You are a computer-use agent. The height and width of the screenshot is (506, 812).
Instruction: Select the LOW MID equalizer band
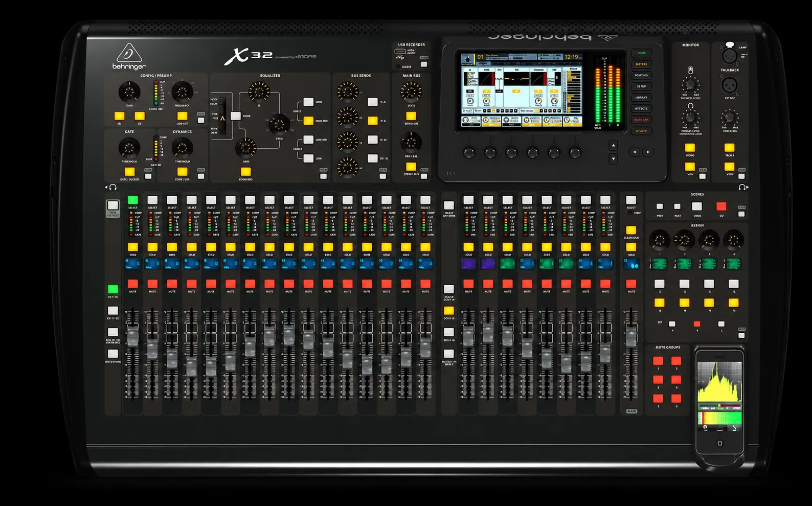[x=308, y=140]
